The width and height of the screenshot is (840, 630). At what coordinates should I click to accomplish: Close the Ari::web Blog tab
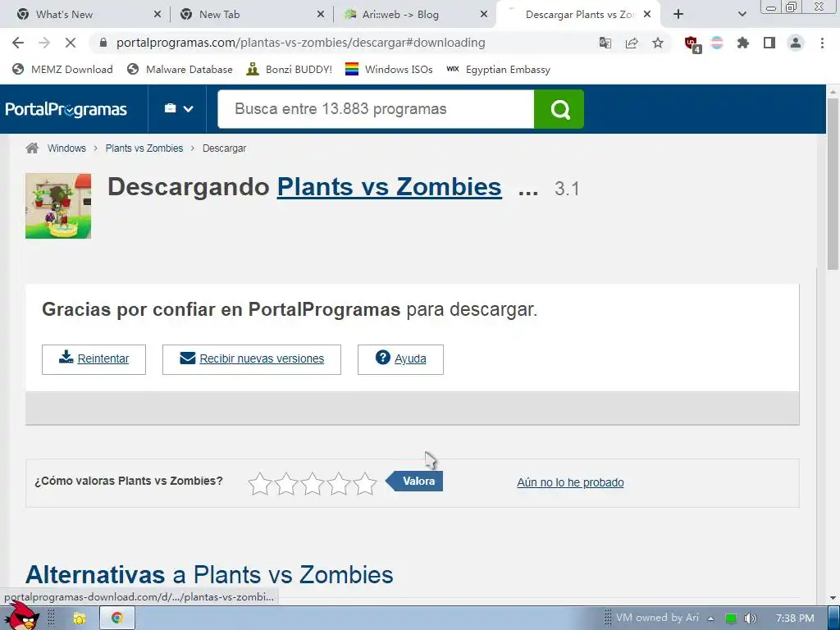pyautogui.click(x=484, y=15)
